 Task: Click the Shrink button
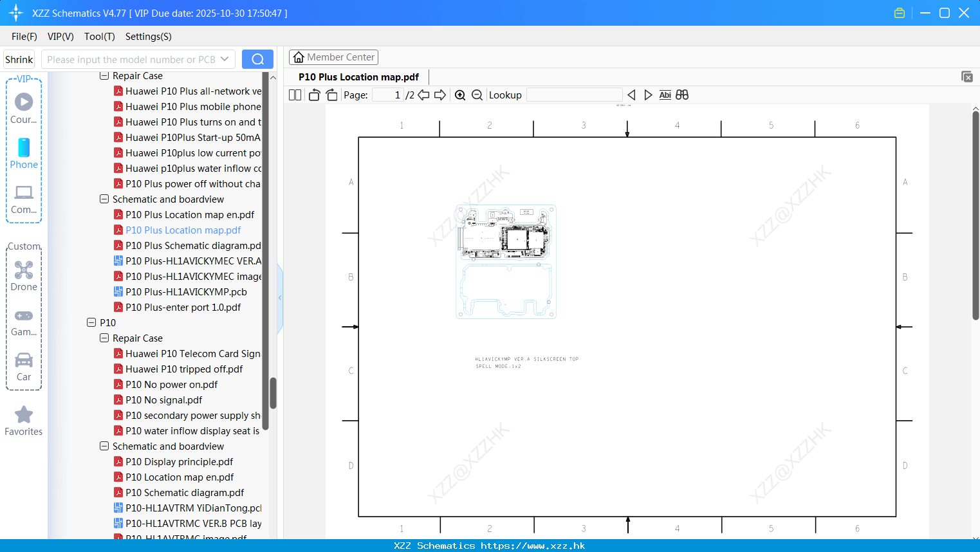[19, 59]
